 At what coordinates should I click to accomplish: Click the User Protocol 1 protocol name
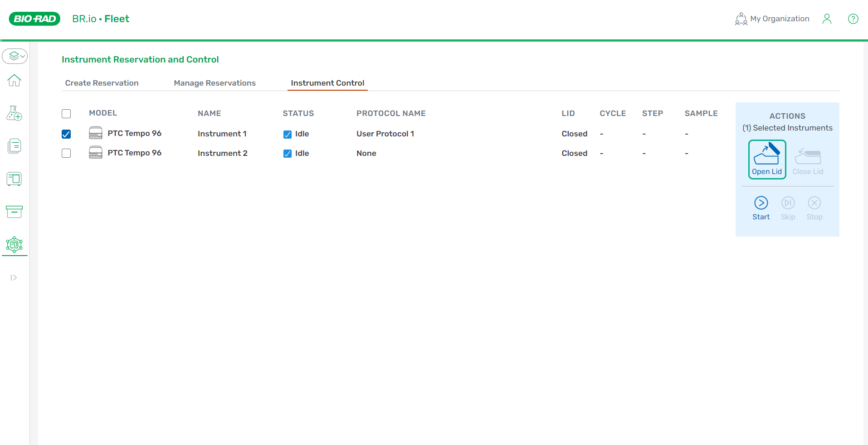(385, 134)
